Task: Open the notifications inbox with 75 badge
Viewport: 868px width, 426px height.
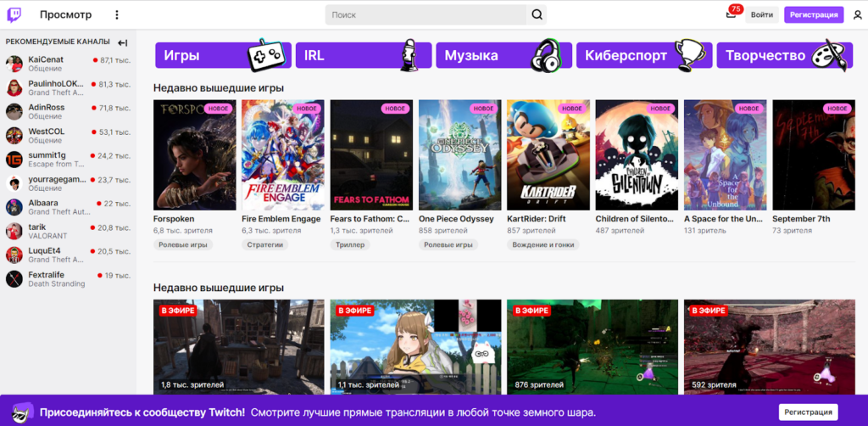Action: pos(731,14)
